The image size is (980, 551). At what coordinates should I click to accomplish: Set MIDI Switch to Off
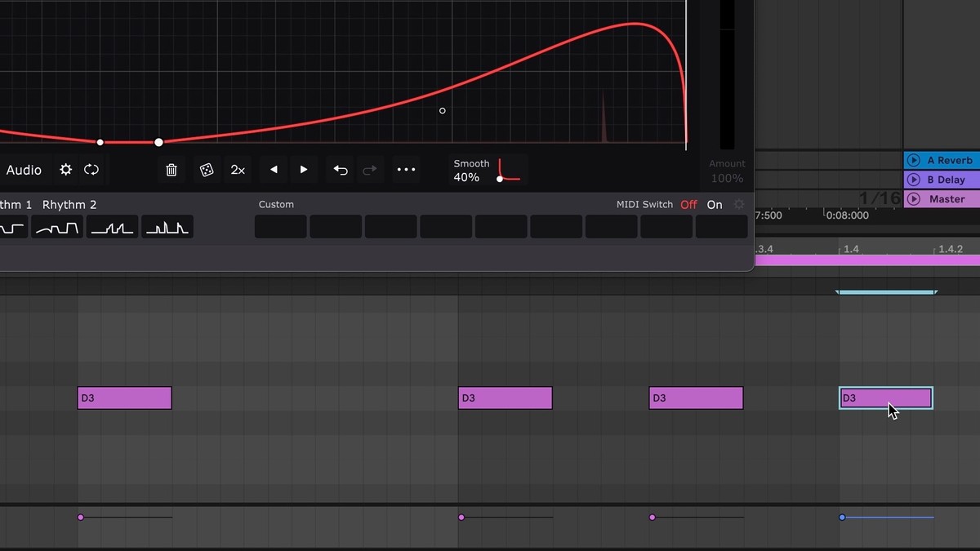[688, 205]
